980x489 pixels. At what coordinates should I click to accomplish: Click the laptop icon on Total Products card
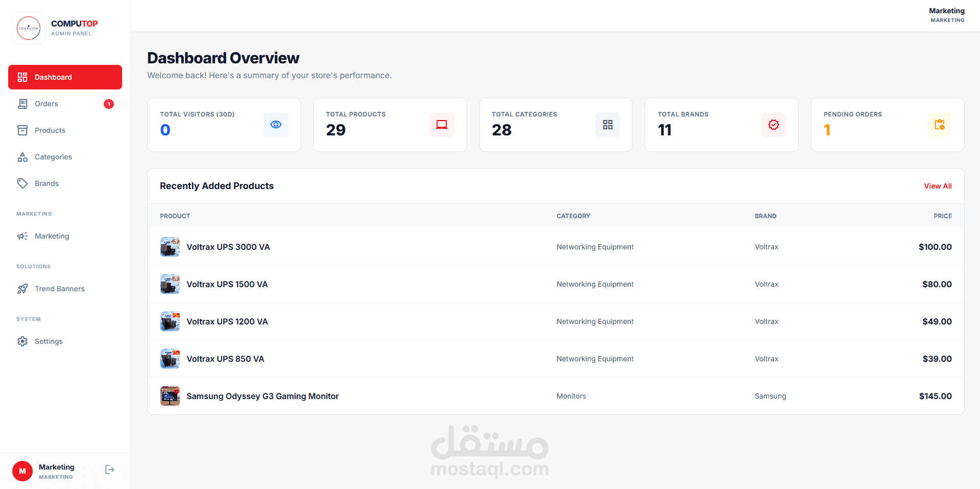click(x=442, y=125)
